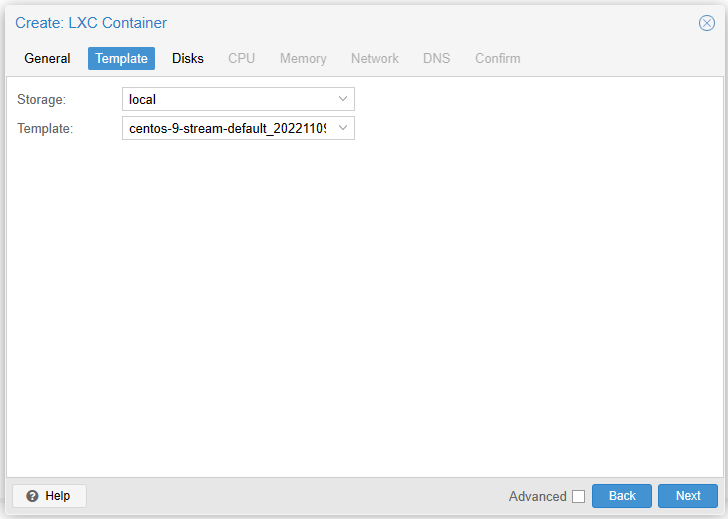
Task: Click the Help question mark icon
Action: pos(32,496)
